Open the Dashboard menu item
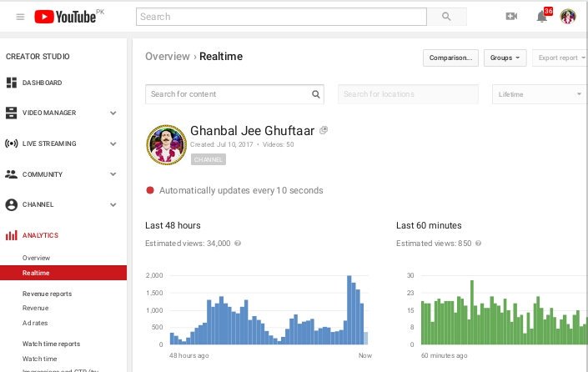The height and width of the screenshot is (372, 588). point(42,83)
